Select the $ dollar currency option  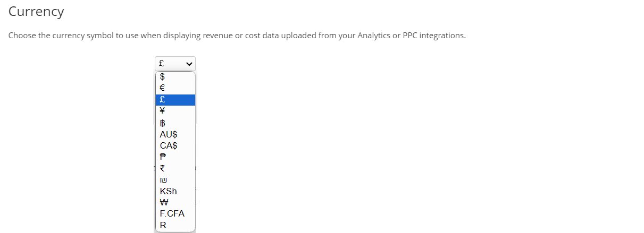coord(174,77)
